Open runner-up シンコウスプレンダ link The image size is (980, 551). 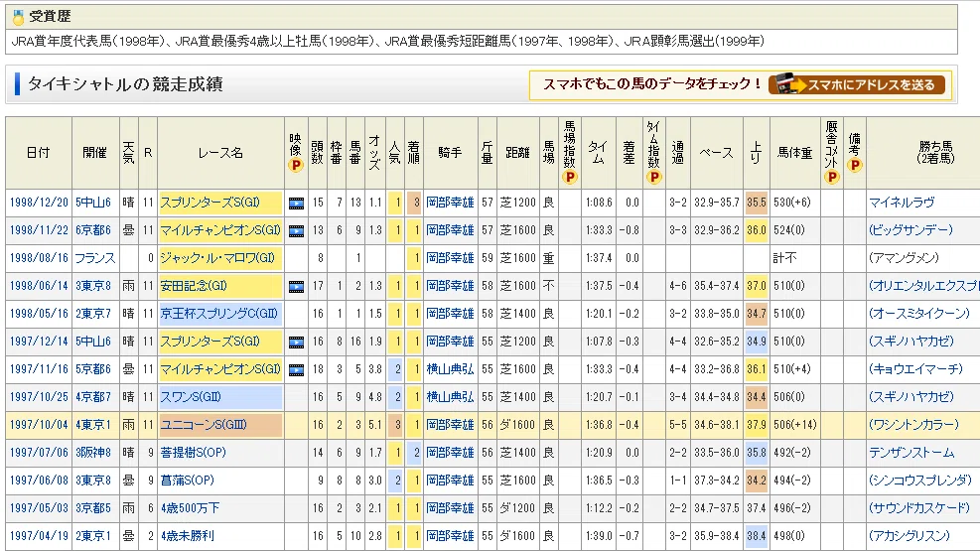coord(920,481)
